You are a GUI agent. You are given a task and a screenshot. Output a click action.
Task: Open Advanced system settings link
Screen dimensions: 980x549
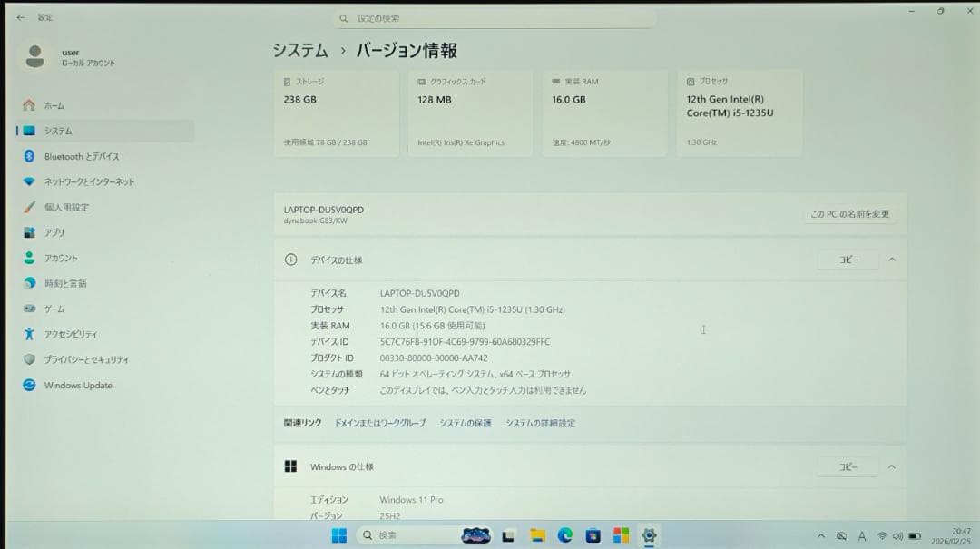(x=540, y=423)
